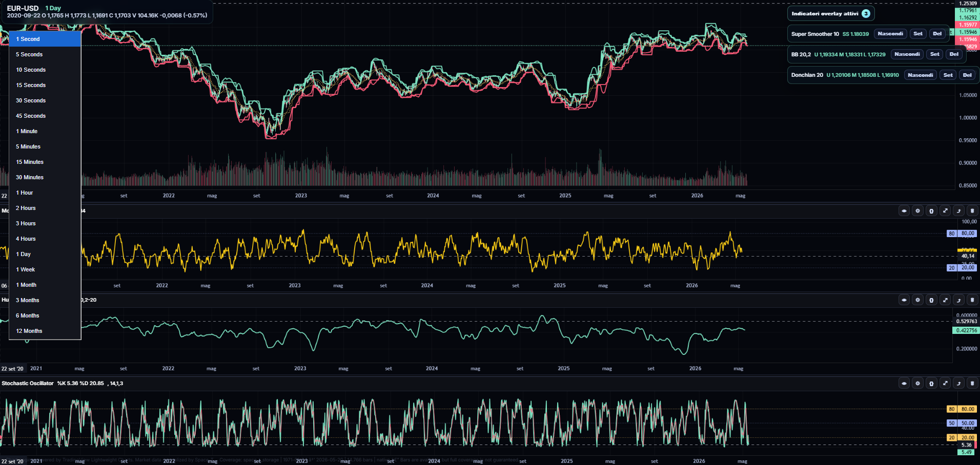The image size is (980, 465).
Task: Choose 4 Hours in the timeframe list
Action: coord(45,239)
